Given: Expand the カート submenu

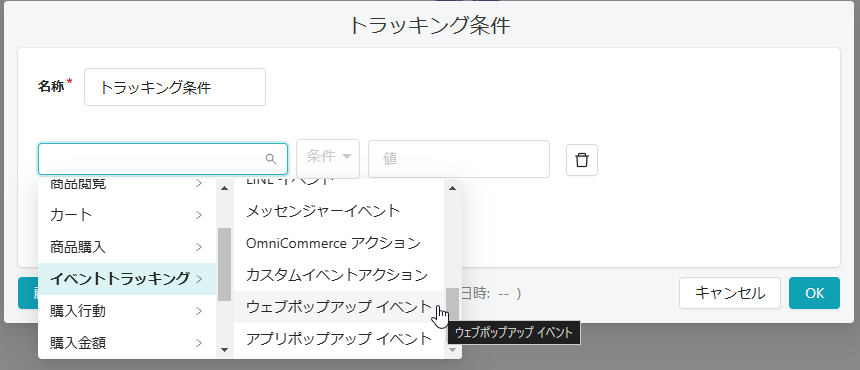Looking at the screenshot, I should tap(127, 215).
